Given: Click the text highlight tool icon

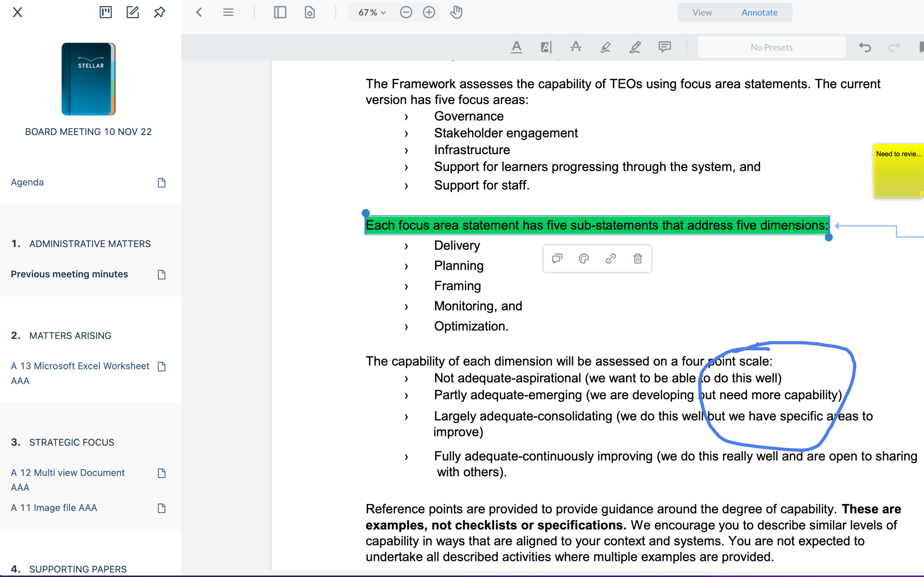Looking at the screenshot, I should pyautogui.click(x=546, y=47).
